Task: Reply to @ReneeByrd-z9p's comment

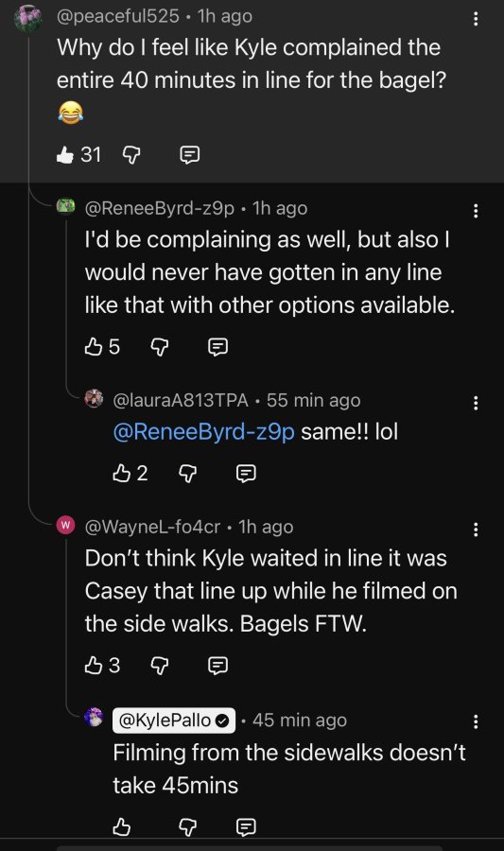Action: pyautogui.click(x=218, y=347)
